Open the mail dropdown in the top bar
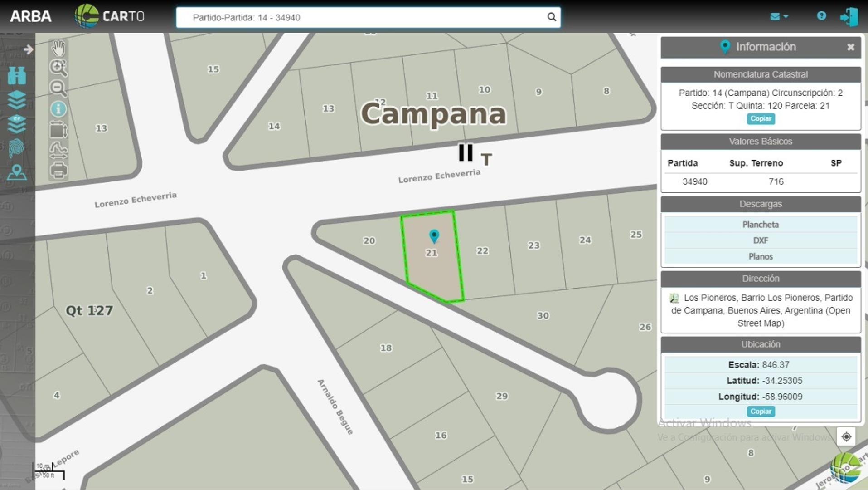 (x=781, y=16)
